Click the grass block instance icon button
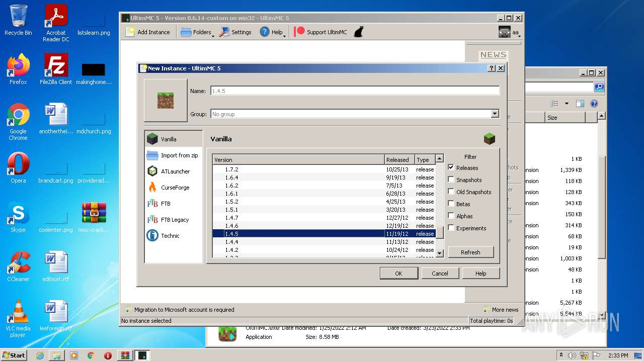 (166, 100)
